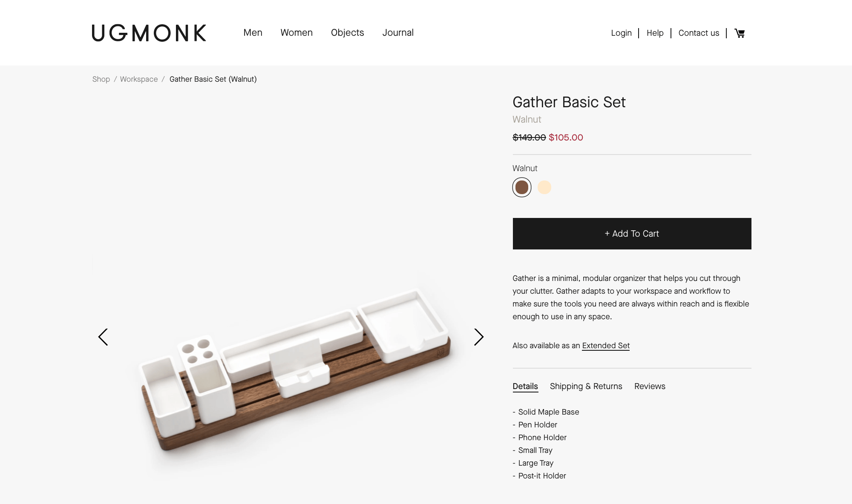Navigate to the Shop breadcrumb
852x504 pixels.
click(x=101, y=79)
